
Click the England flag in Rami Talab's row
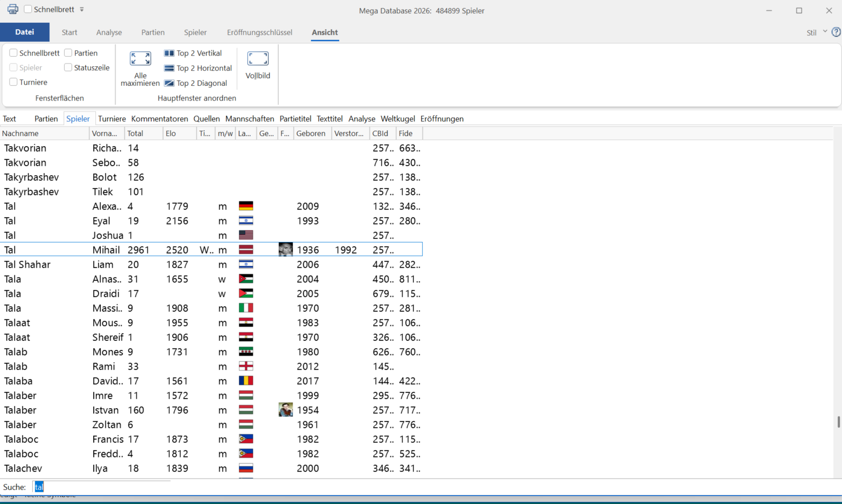click(246, 366)
